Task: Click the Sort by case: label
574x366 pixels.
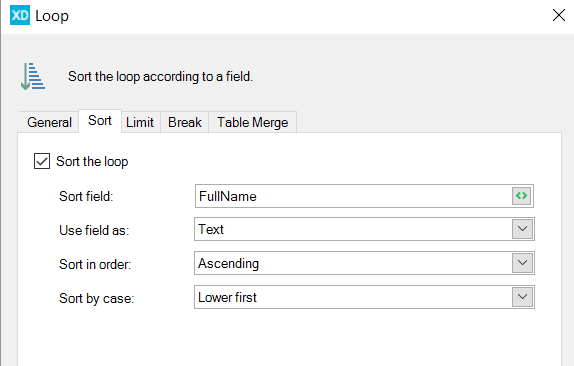Action: coord(96,299)
